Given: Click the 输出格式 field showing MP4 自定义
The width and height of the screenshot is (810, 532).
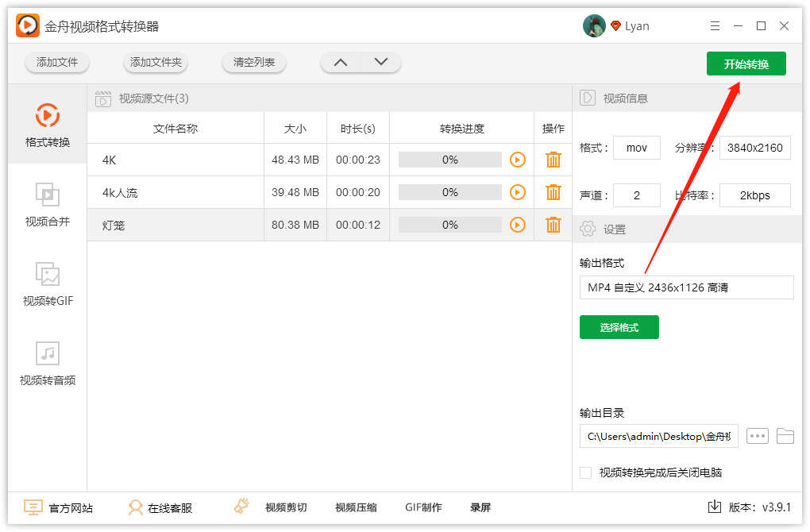Looking at the screenshot, I should [x=686, y=287].
